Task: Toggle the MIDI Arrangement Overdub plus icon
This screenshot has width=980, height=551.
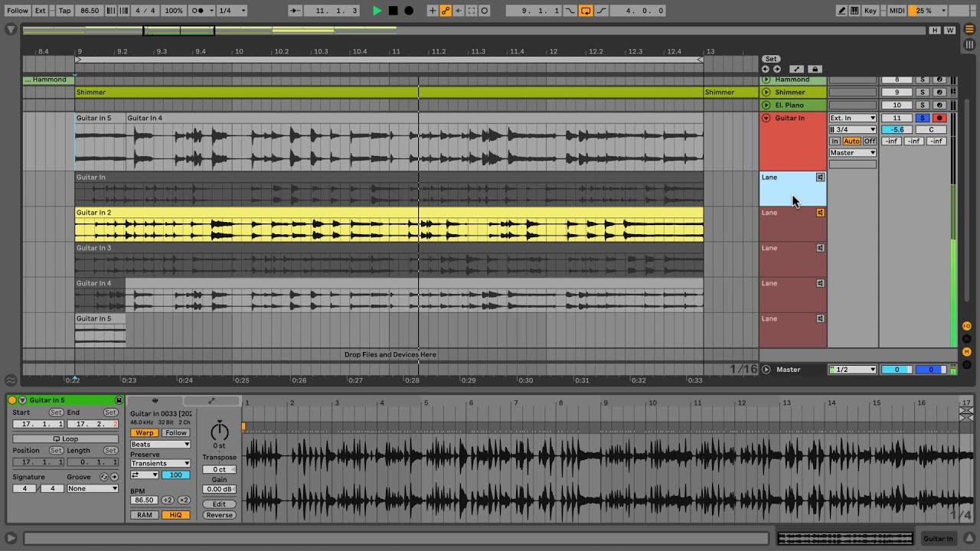Action: click(433, 11)
